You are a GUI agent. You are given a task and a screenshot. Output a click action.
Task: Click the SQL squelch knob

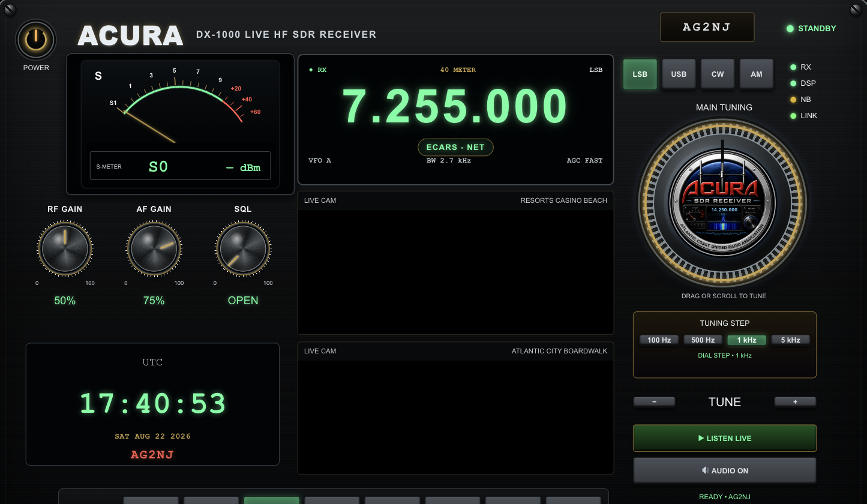(243, 249)
